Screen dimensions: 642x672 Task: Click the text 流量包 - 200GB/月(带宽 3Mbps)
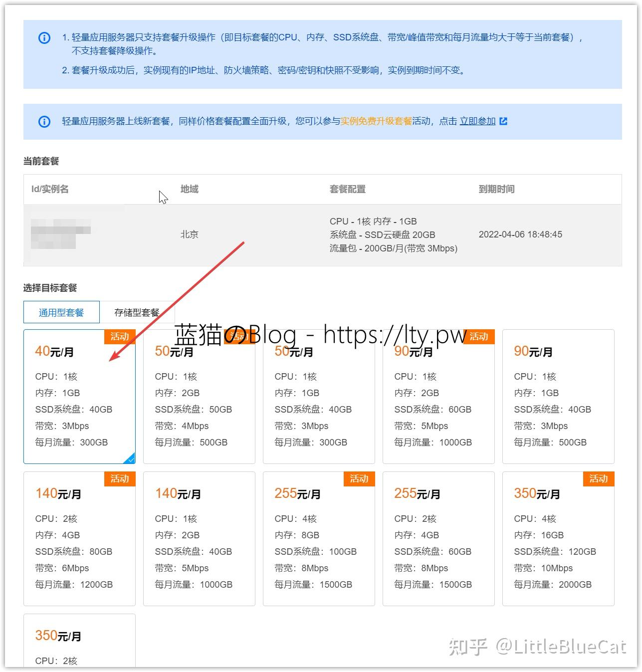(x=394, y=248)
